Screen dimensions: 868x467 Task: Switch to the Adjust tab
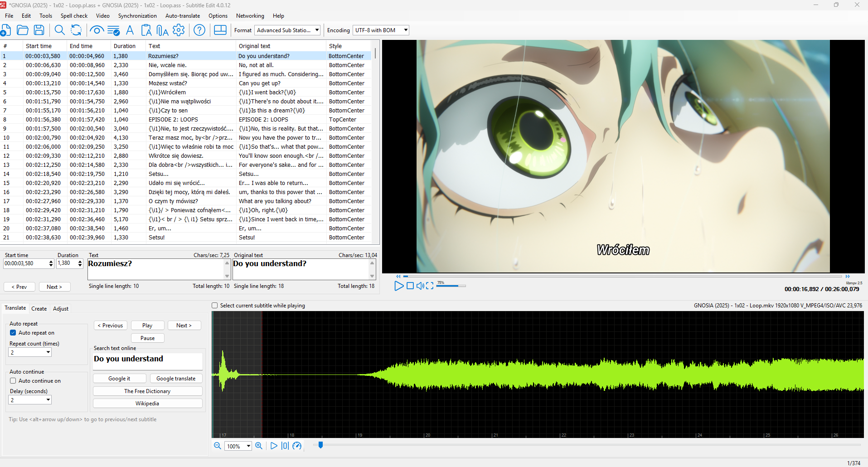point(61,309)
